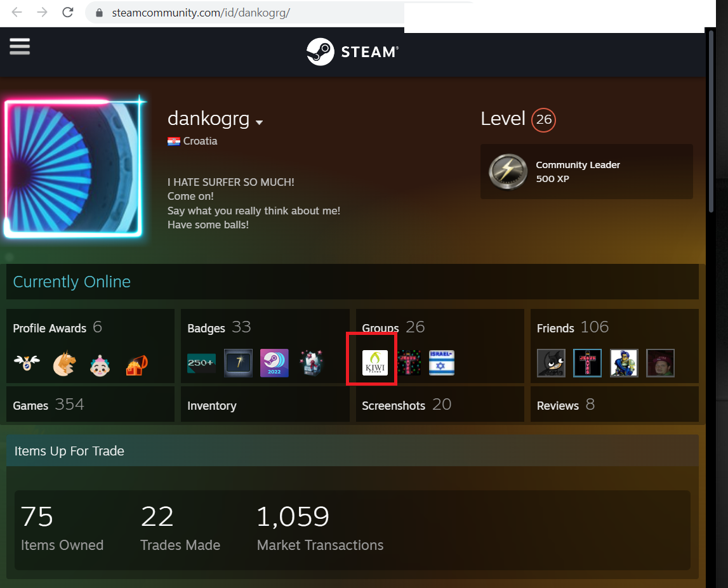Screen dimensions: 728x588
Task: Click the 250+ games badge
Action: click(x=201, y=363)
